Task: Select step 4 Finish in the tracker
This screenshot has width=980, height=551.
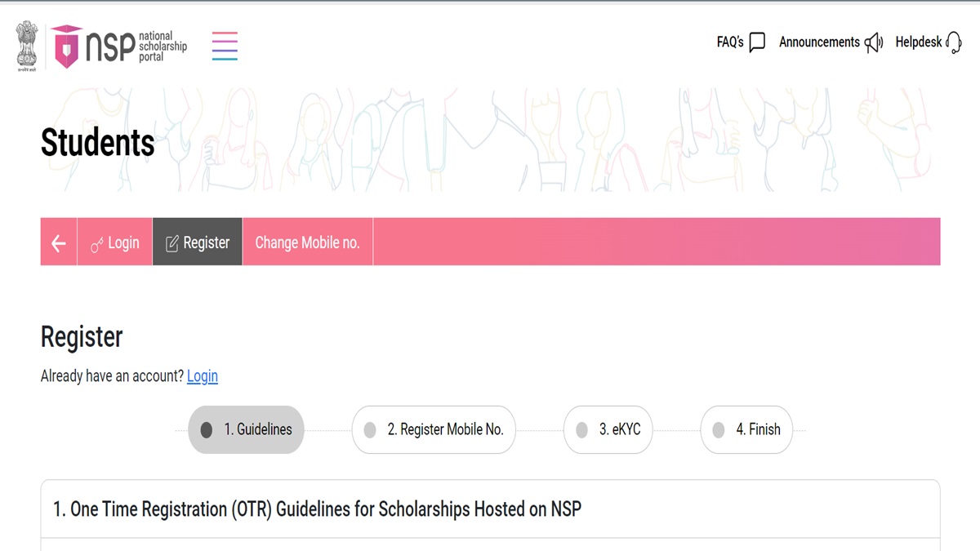Action: point(746,429)
